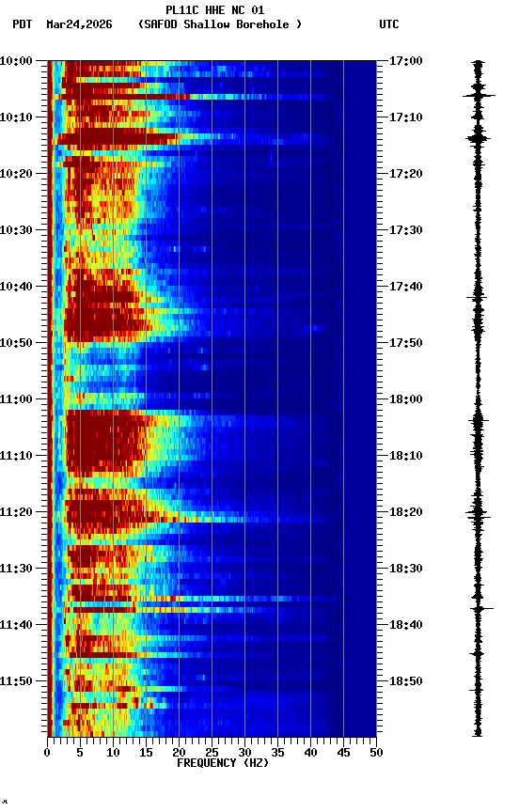Click the 18:00 UTC time label
This screenshot has width=519, height=812.
click(x=406, y=399)
